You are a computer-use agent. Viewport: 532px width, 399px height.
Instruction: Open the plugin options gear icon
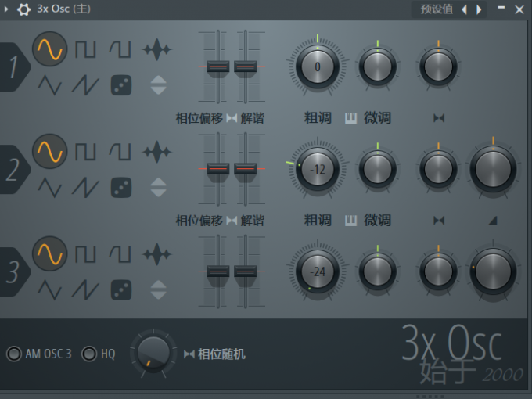coord(23,9)
